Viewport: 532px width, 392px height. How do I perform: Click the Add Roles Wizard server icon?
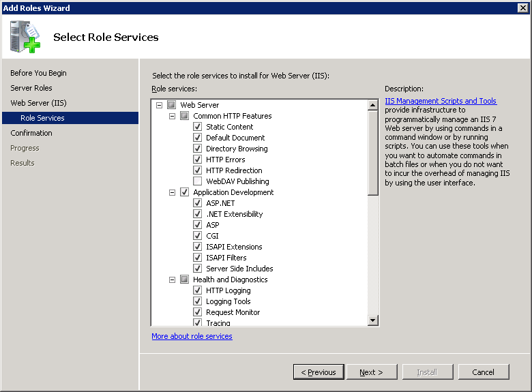point(25,37)
